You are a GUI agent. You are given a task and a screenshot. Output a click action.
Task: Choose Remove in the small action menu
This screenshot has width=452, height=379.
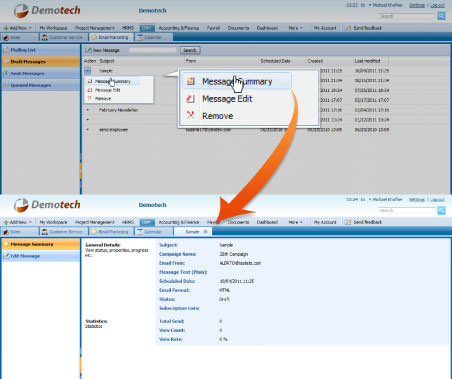coord(103,99)
